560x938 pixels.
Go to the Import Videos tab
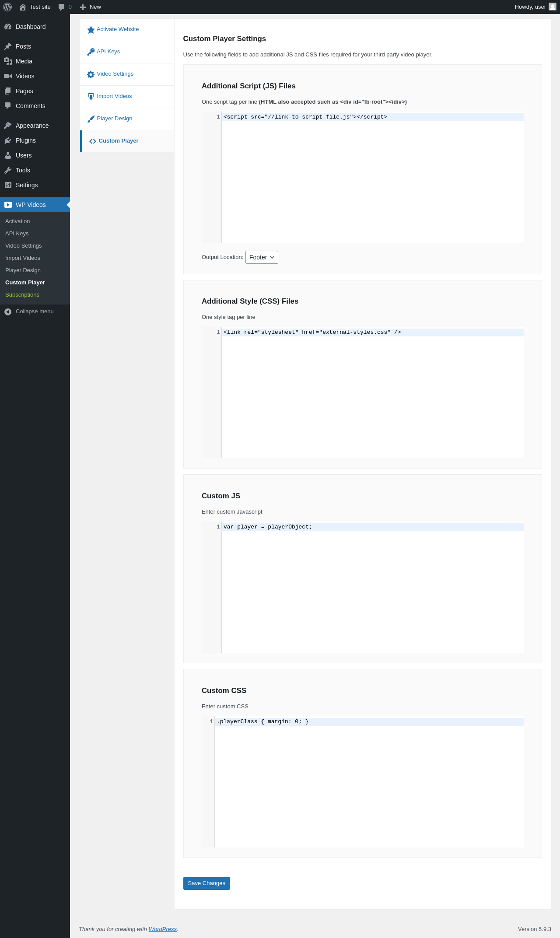point(127,97)
